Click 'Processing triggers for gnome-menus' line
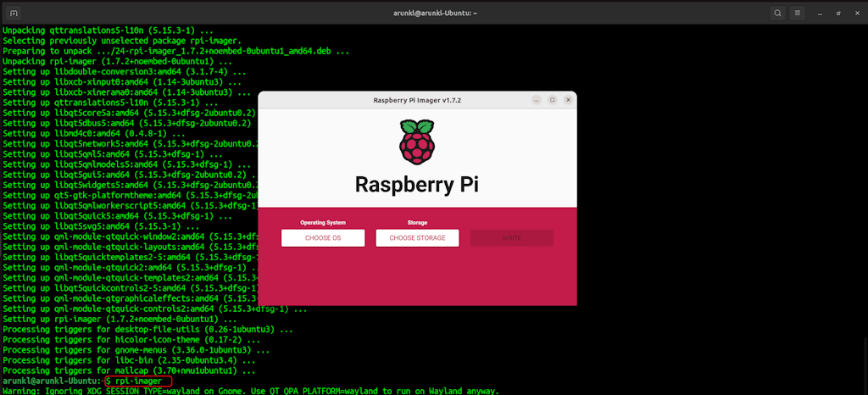 (x=136, y=350)
